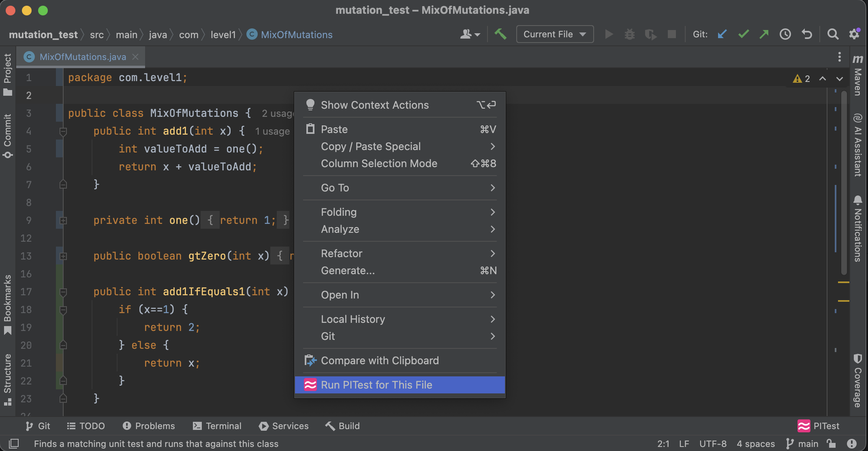Viewport: 868px width, 451px height.
Task: Choose Run PITest for This File
Action: pos(400,385)
